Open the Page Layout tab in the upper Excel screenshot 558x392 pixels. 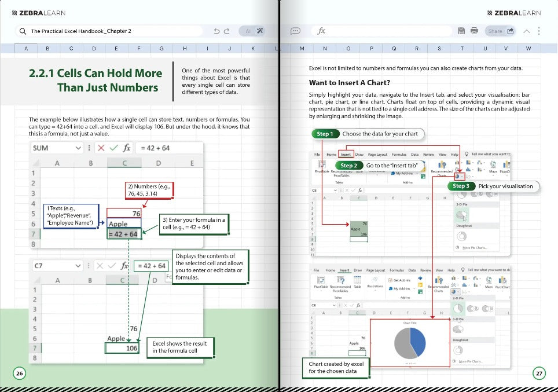click(x=377, y=155)
